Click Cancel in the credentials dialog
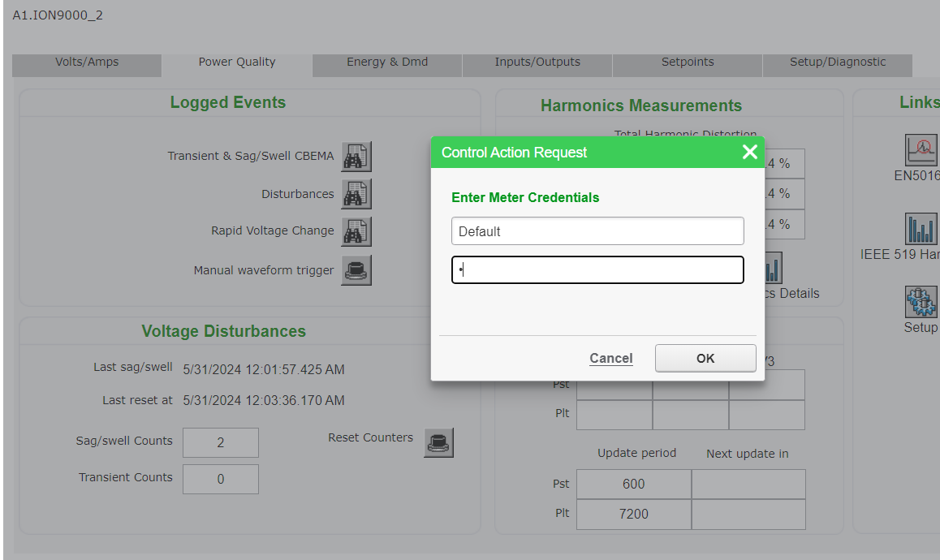The image size is (940, 560). click(x=611, y=359)
